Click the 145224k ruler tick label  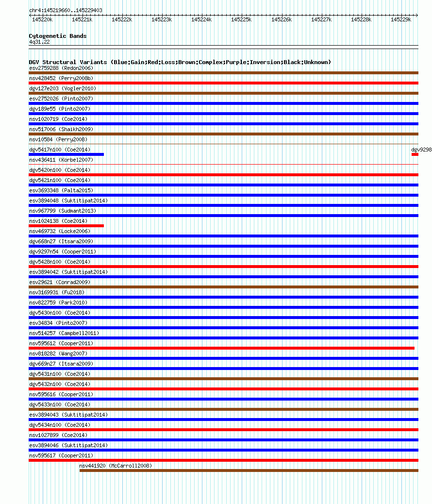click(202, 19)
